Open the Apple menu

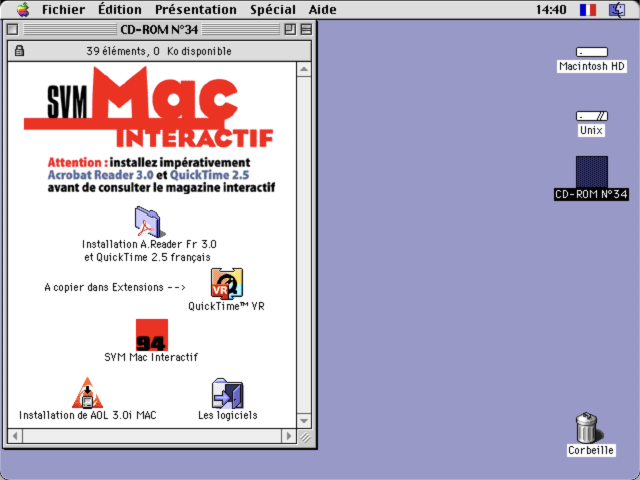click(23, 9)
